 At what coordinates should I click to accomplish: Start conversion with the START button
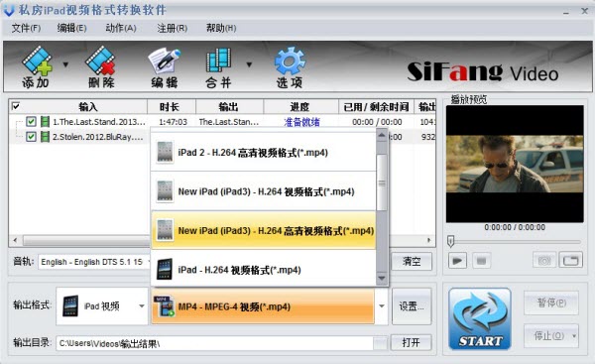(480, 318)
